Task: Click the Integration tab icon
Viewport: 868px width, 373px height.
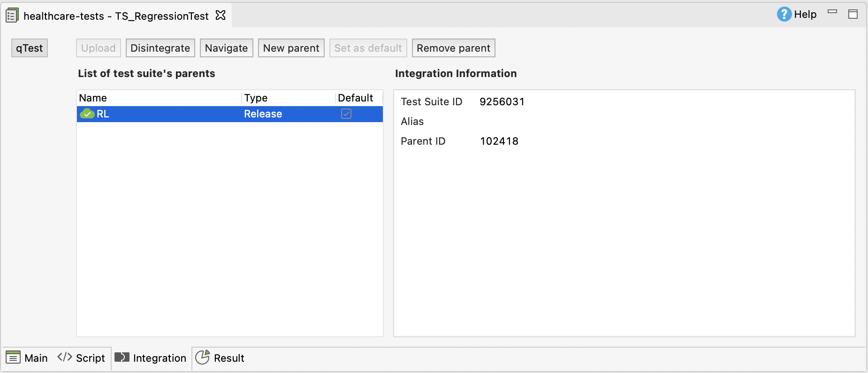Action: pyautogui.click(x=122, y=357)
